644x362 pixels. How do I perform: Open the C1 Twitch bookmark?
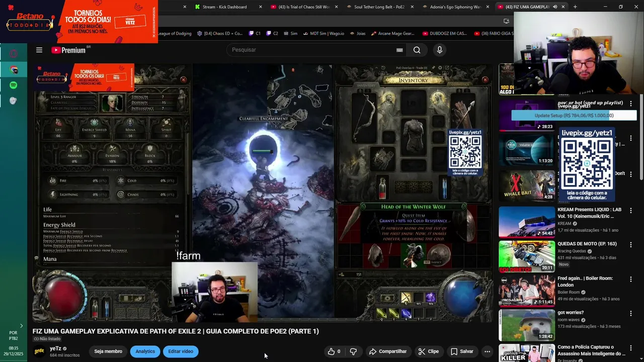point(255,33)
